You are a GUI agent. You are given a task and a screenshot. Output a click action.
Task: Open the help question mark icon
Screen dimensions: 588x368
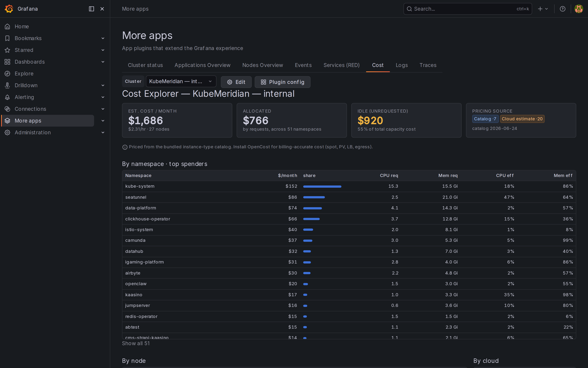click(562, 9)
